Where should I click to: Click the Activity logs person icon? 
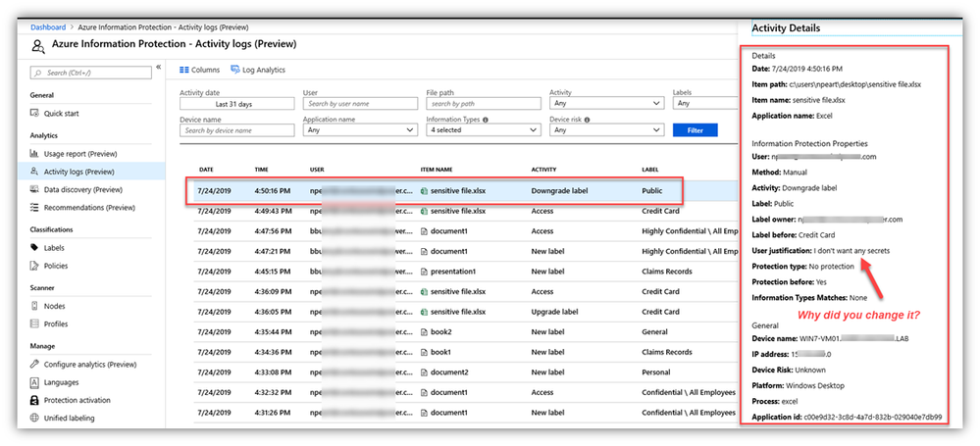tap(34, 172)
